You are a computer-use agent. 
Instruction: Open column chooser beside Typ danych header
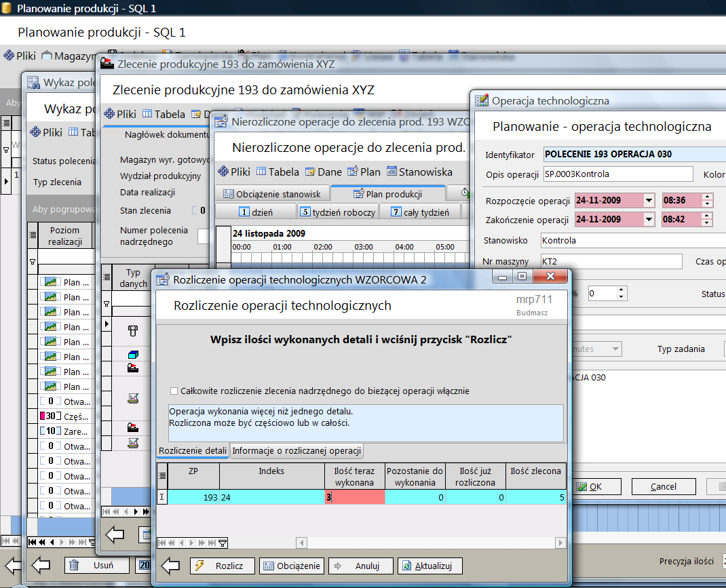[107, 277]
